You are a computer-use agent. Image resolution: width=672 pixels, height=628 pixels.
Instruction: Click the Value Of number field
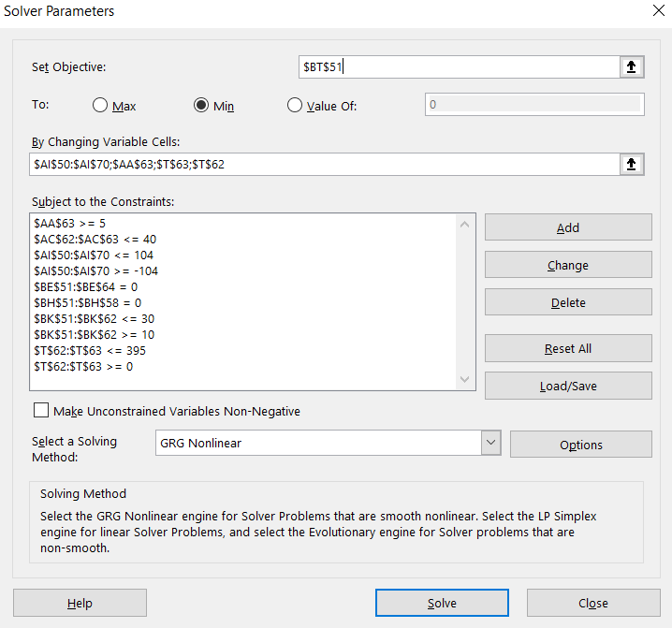(534, 104)
